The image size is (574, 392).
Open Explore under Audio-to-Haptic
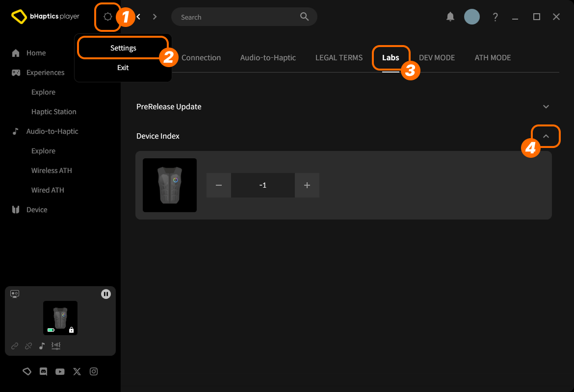click(x=43, y=151)
